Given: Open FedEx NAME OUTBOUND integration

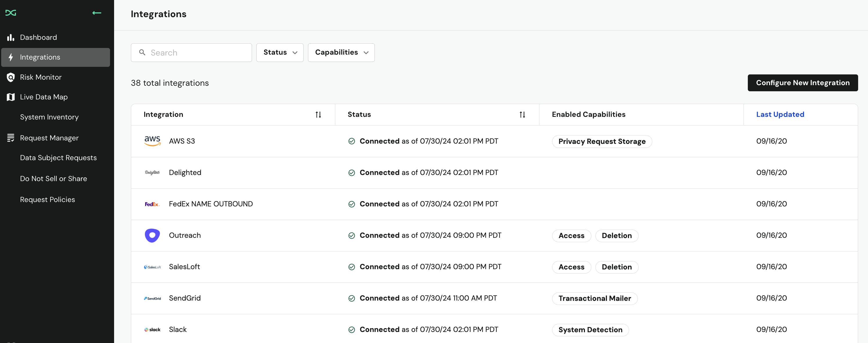Looking at the screenshot, I should pyautogui.click(x=210, y=204).
